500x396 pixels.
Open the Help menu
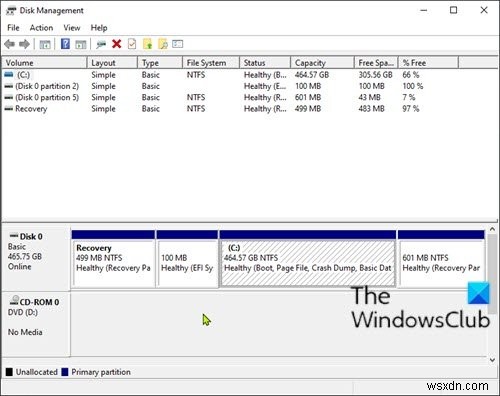point(99,28)
